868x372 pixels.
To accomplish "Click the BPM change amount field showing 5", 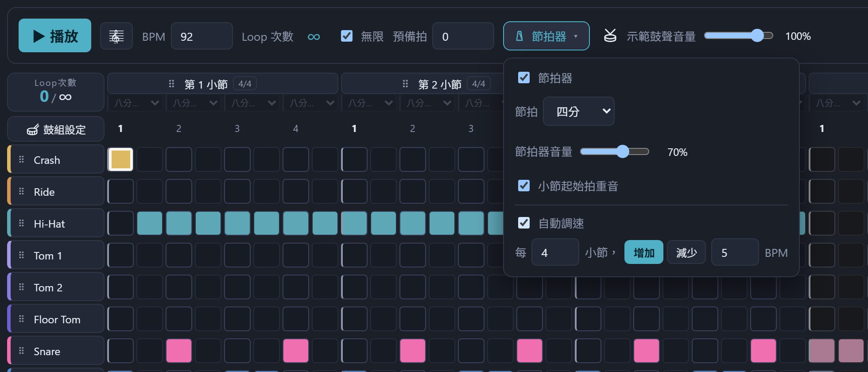I will [735, 252].
